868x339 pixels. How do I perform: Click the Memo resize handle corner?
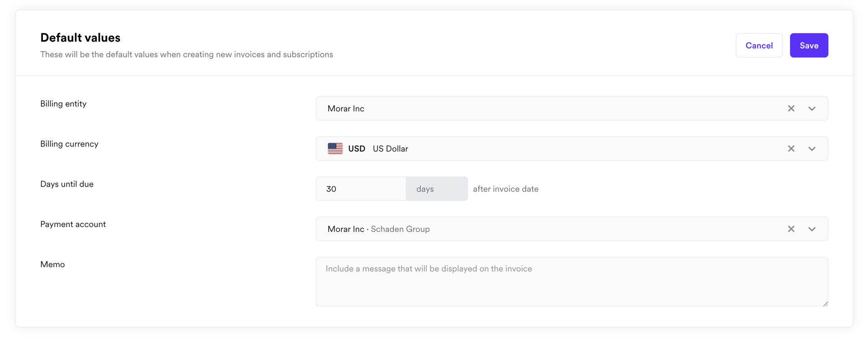pos(826,304)
